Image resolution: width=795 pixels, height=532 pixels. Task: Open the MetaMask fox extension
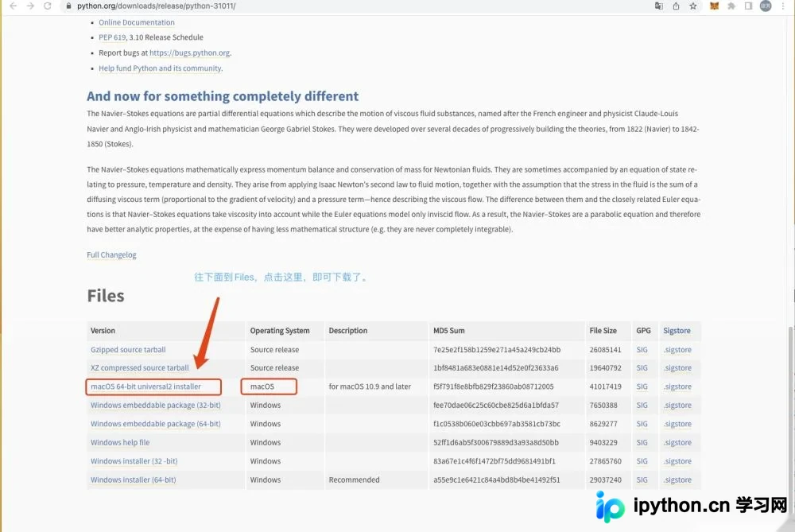click(714, 6)
